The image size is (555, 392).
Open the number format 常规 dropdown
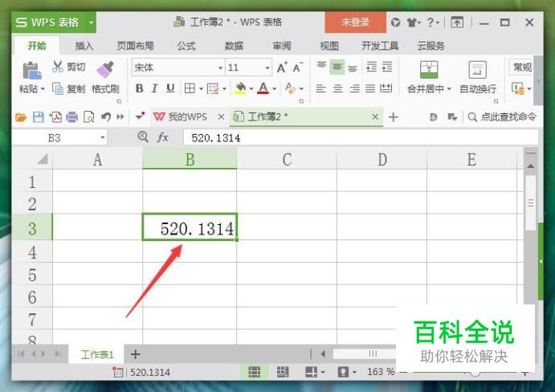(x=522, y=67)
